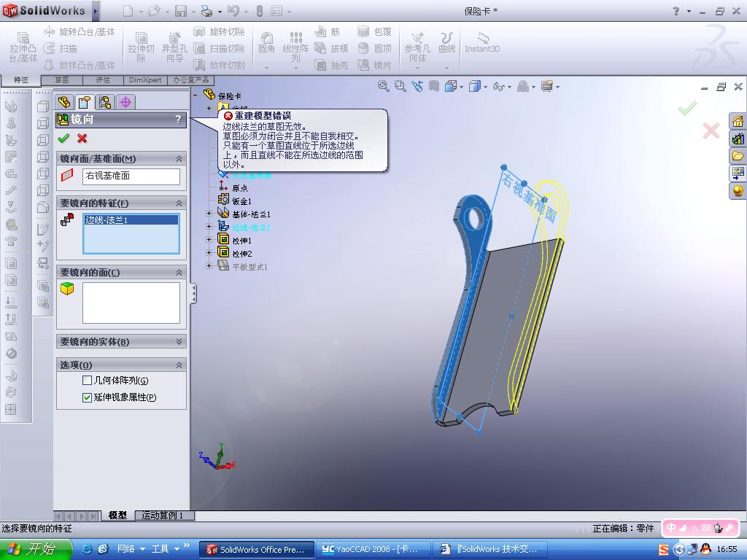Screen dimensions: 747x560
Task: Click 网络 in taskbar quick launch
Action: (x=125, y=549)
